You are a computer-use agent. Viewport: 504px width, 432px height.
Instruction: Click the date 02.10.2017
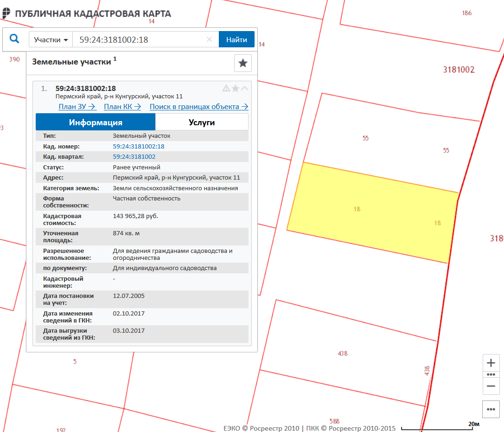coord(128,313)
